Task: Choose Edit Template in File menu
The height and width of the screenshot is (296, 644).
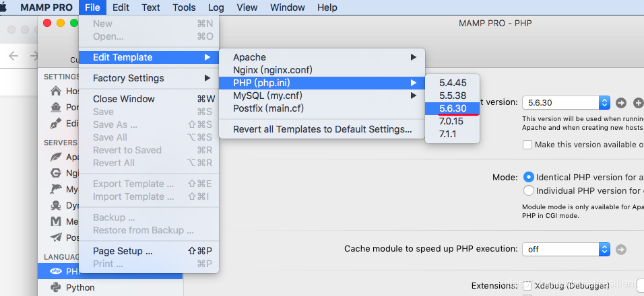Action: pyautogui.click(x=149, y=57)
